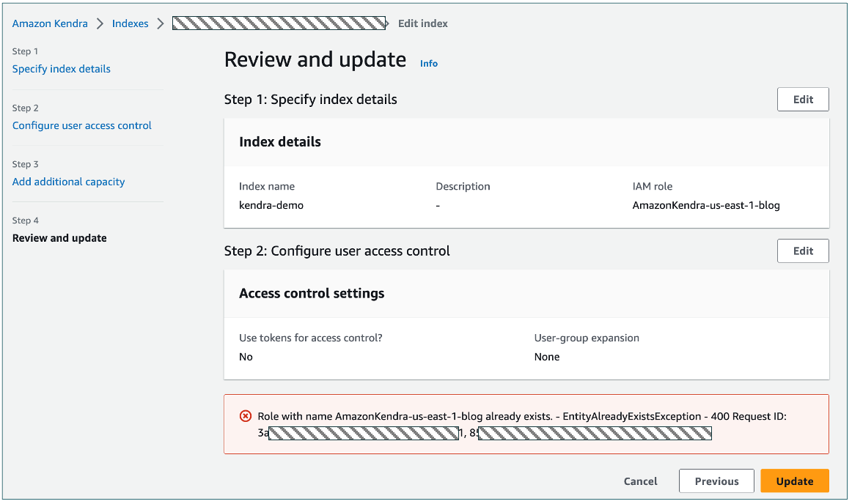Go to the Indexes breadcrumb page

pyautogui.click(x=130, y=23)
